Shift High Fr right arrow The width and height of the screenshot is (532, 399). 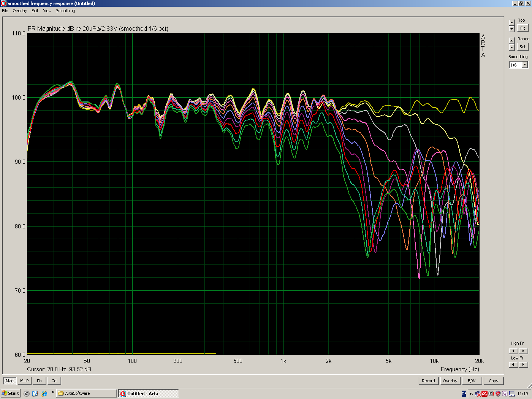point(523,351)
